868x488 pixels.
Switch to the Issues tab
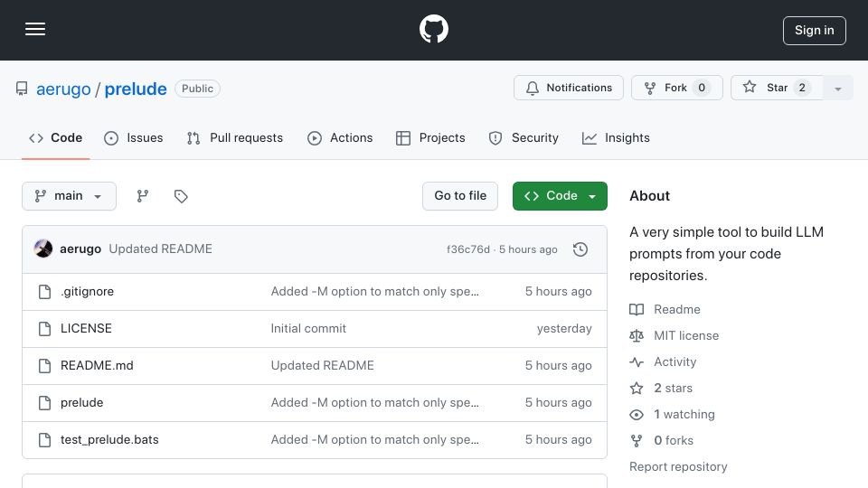coord(134,137)
